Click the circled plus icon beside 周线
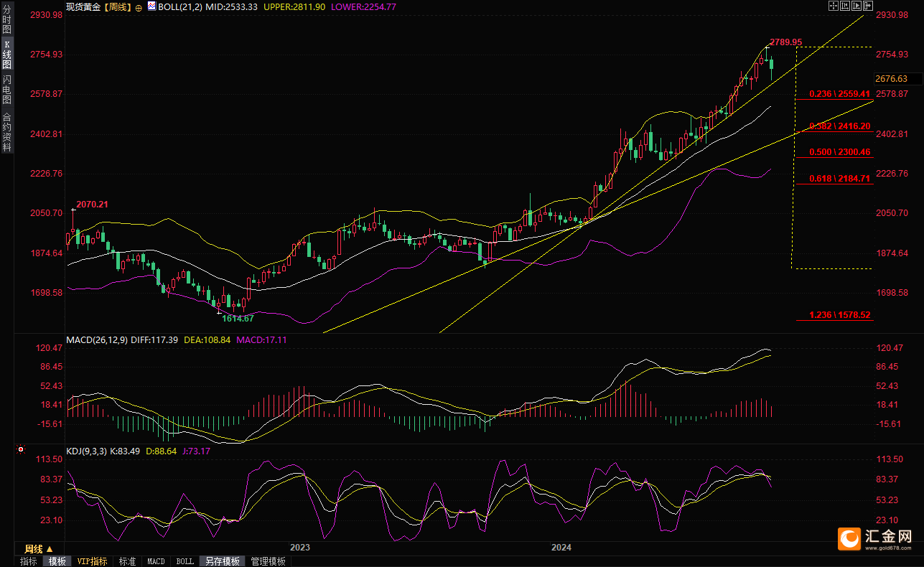 [x=138, y=7]
